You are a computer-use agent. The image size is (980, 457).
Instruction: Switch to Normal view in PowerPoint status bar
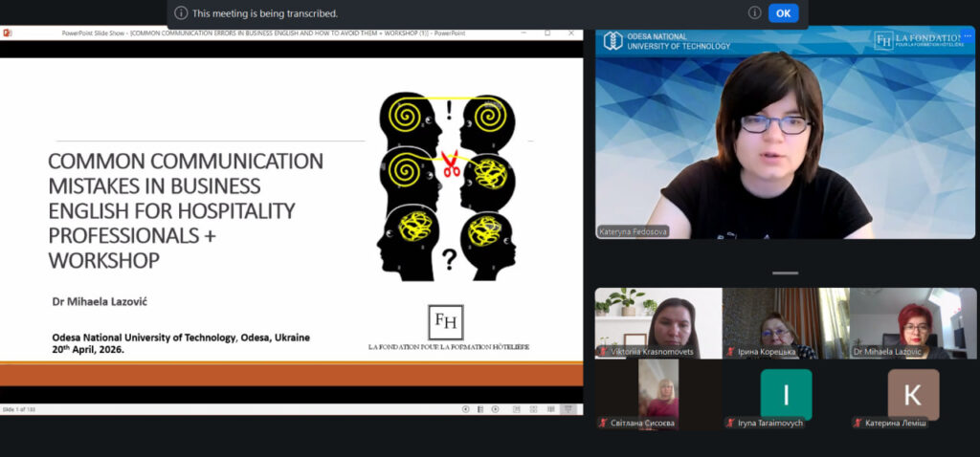[518, 409]
